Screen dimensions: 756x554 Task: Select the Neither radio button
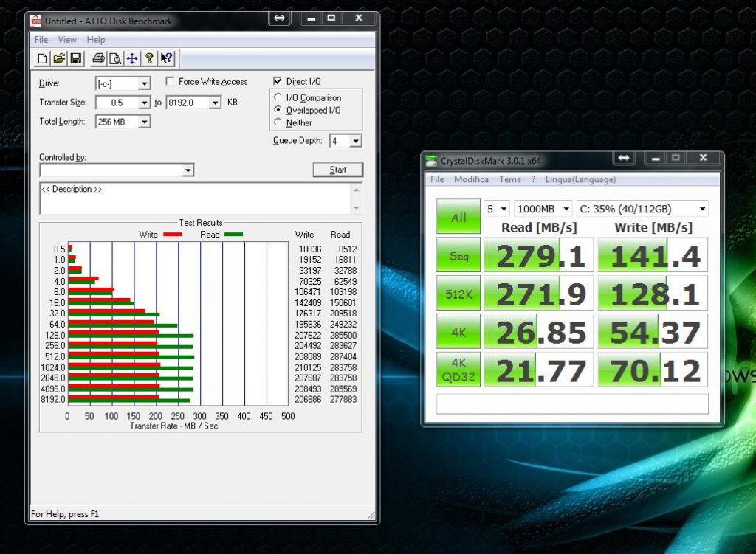pyautogui.click(x=278, y=122)
